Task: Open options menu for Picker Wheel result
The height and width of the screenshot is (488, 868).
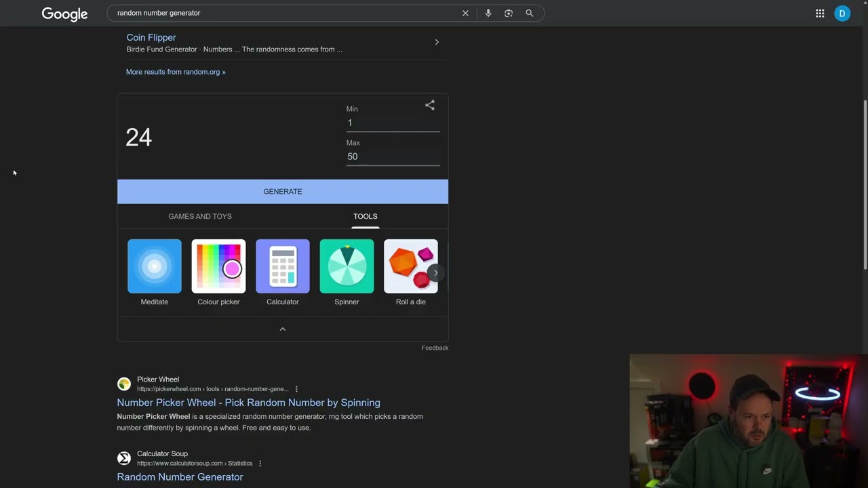Action: (296, 389)
